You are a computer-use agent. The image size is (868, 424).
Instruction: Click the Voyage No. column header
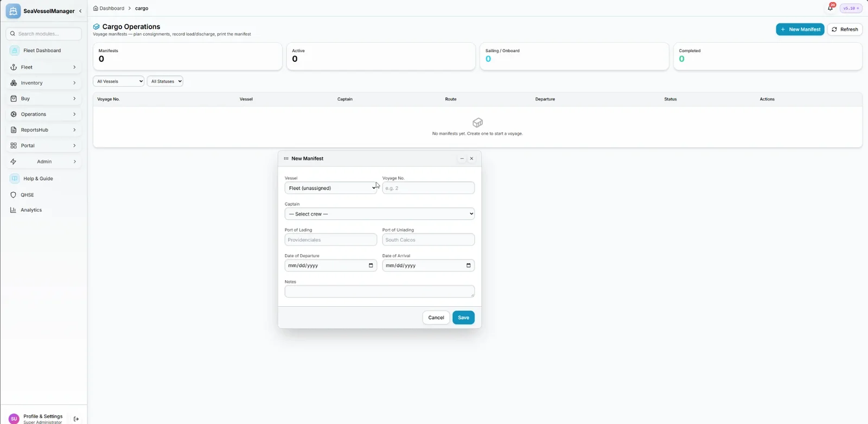108,99
